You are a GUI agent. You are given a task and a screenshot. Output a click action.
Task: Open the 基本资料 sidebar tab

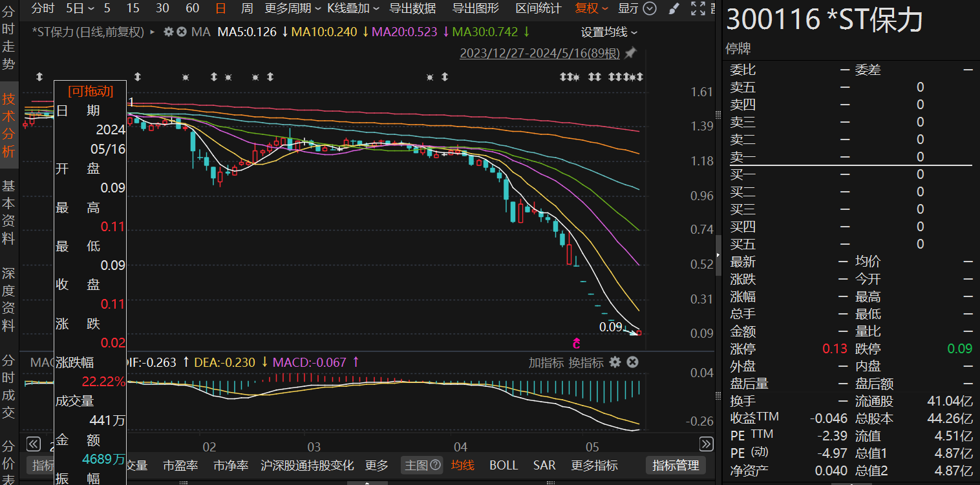coord(8,212)
